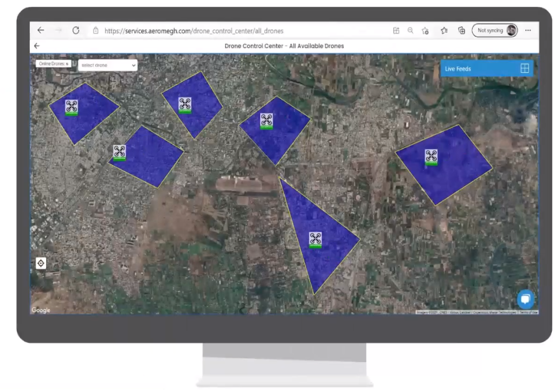This screenshot has width=555, height=392.
Task: Go back using the Drone Control Center back arrow
Action: click(36, 46)
